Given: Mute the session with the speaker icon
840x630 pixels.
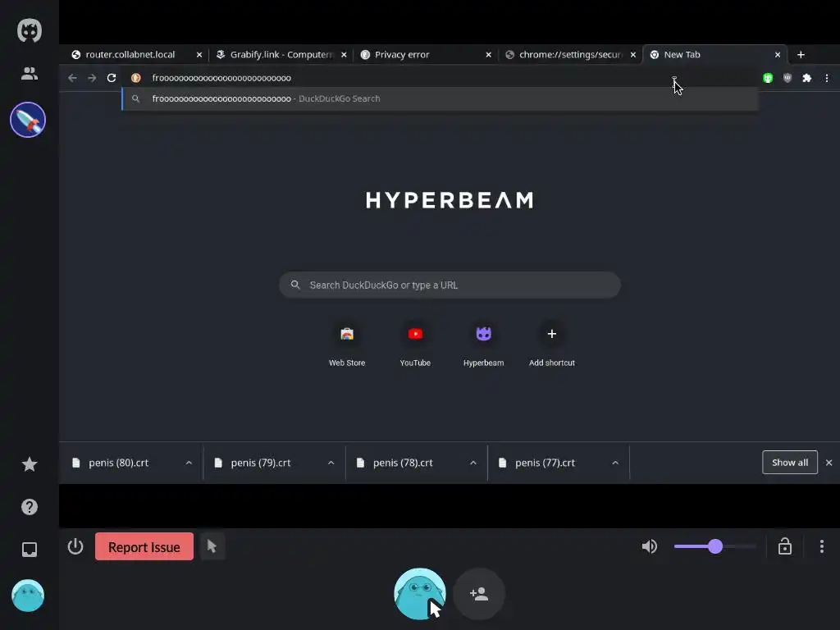Looking at the screenshot, I should coord(650,546).
